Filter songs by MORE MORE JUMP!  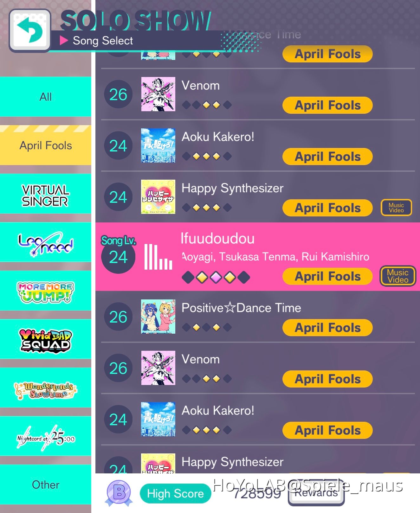(x=46, y=291)
